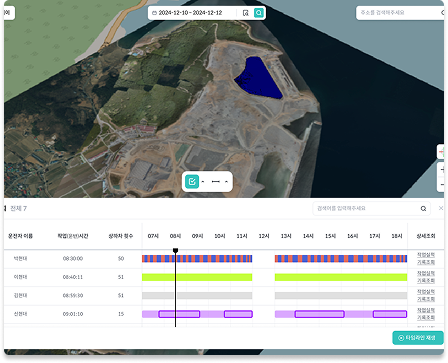The height and width of the screenshot is (363, 448).
Task: Click the magnifier icon in the driver search box
Action: point(423,209)
